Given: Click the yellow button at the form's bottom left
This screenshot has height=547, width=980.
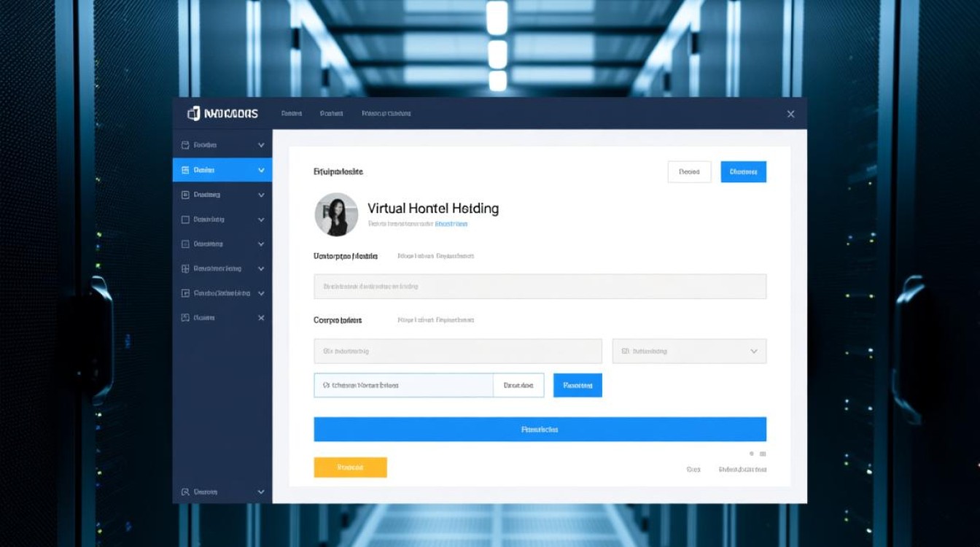Looking at the screenshot, I should [x=350, y=468].
